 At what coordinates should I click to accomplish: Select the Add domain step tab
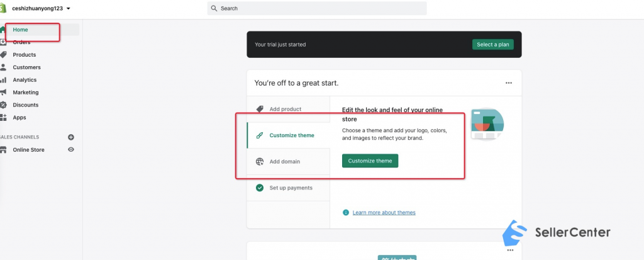(288, 162)
